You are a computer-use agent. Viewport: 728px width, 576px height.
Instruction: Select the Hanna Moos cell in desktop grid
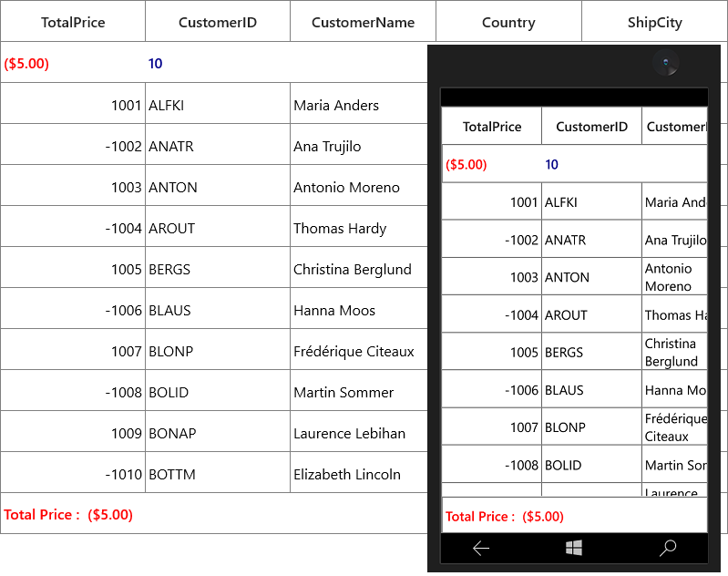(359, 308)
